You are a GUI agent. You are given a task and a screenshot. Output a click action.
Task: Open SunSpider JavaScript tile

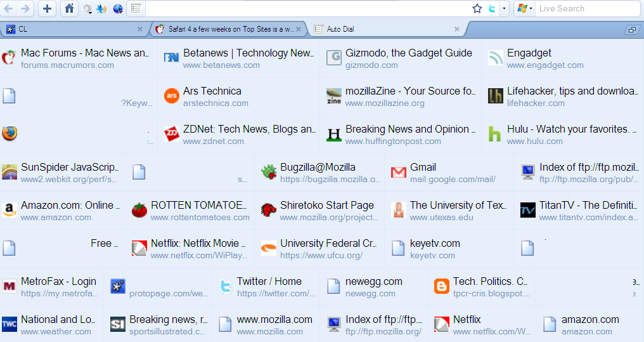62,172
